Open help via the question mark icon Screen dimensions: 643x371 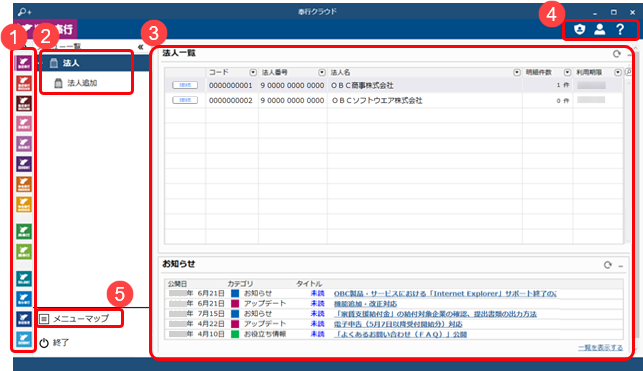click(620, 29)
